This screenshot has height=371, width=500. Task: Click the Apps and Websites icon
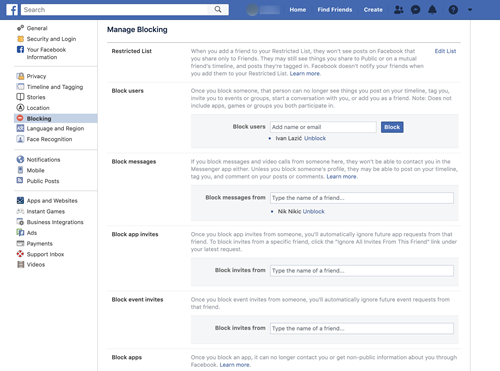tap(20, 200)
